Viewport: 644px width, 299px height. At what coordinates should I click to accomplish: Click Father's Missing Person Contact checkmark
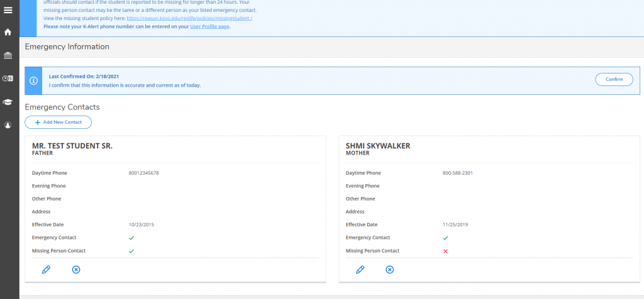tap(131, 251)
